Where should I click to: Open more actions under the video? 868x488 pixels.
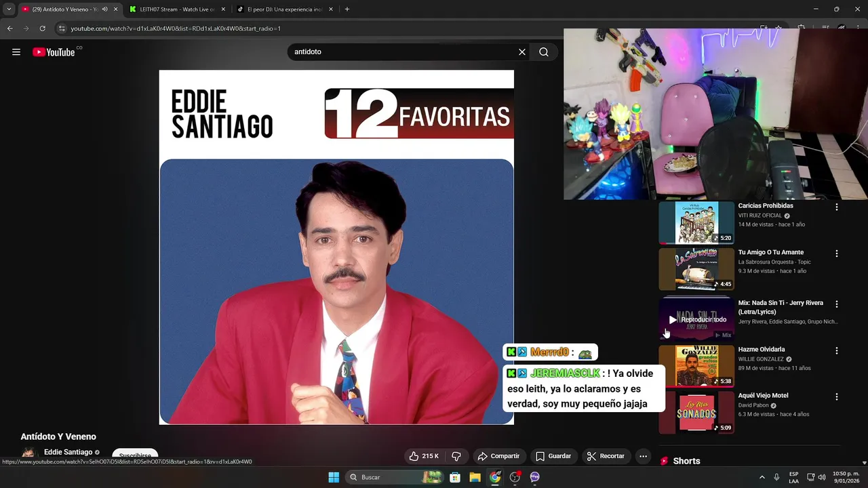[643, 456]
